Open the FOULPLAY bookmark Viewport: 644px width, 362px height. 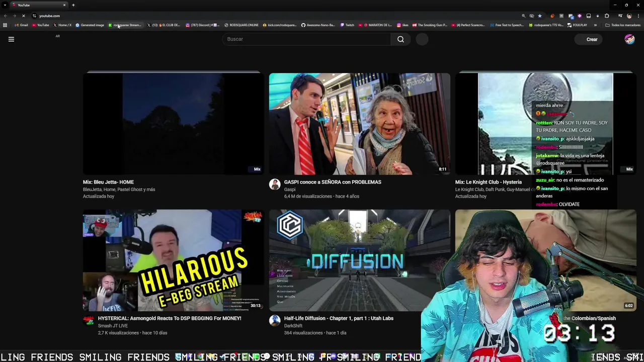click(x=577, y=25)
